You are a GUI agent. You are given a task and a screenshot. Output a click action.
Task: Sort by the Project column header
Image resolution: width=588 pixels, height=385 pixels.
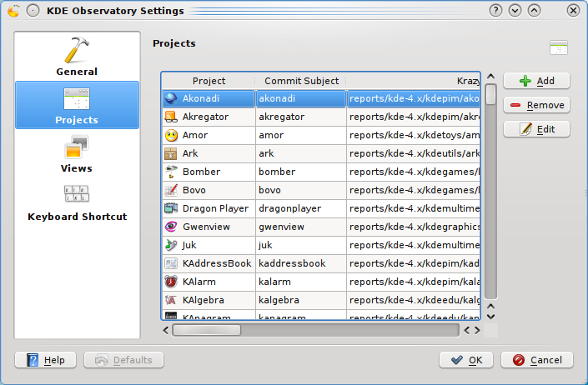[x=209, y=81]
